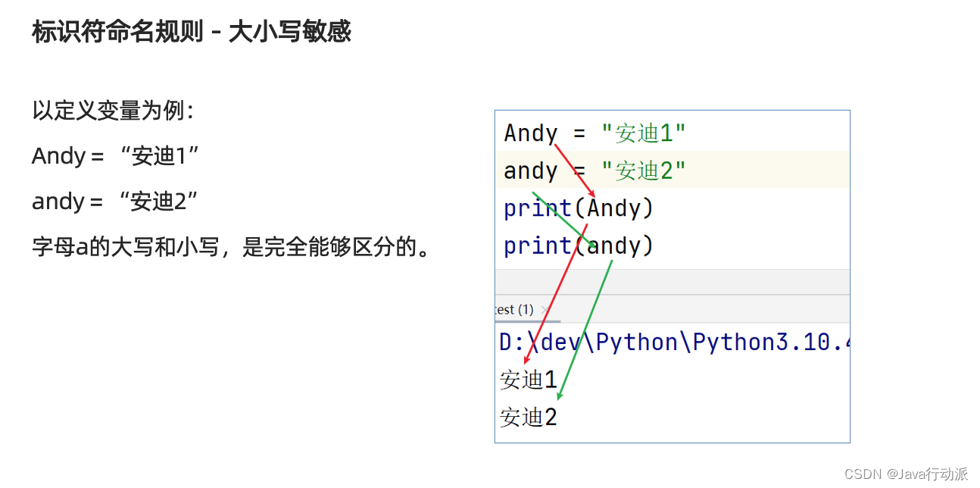Click the console output line 安迪2

click(528, 417)
